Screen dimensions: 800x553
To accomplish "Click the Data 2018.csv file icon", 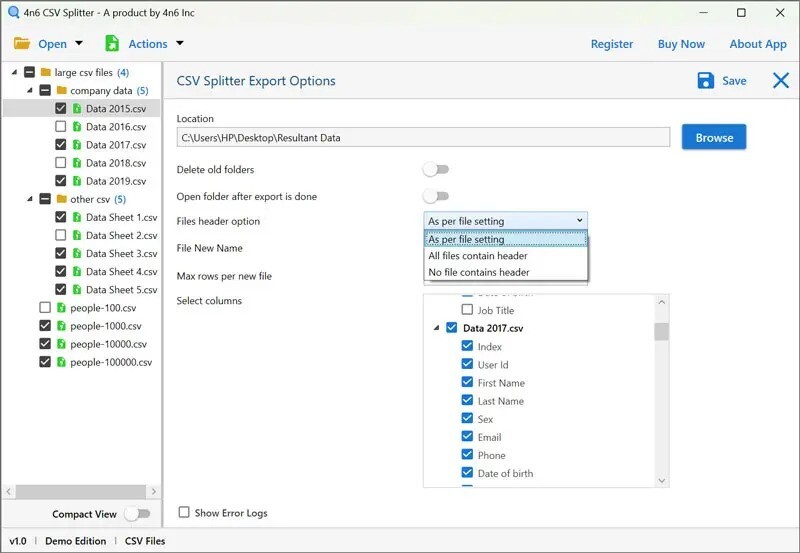I will pyautogui.click(x=77, y=163).
